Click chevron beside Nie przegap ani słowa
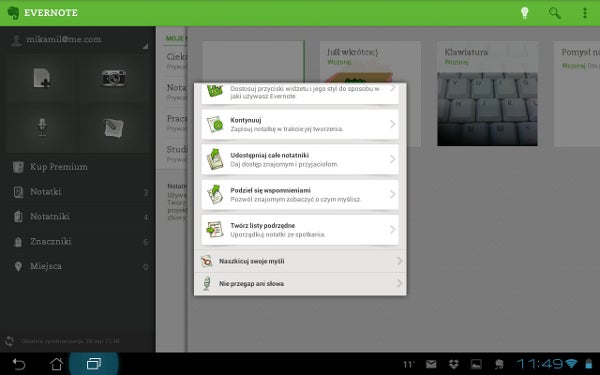 click(x=399, y=284)
